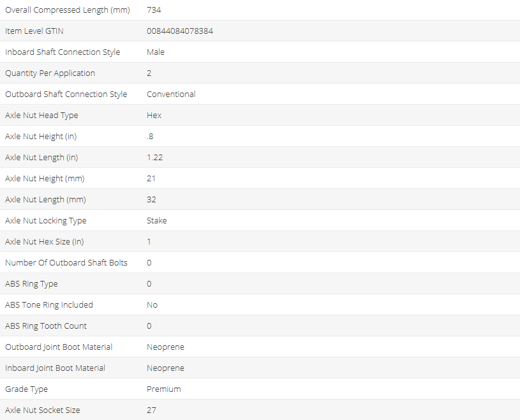Click the Item Level GTIN label
The width and height of the screenshot is (520, 420).
tap(34, 31)
